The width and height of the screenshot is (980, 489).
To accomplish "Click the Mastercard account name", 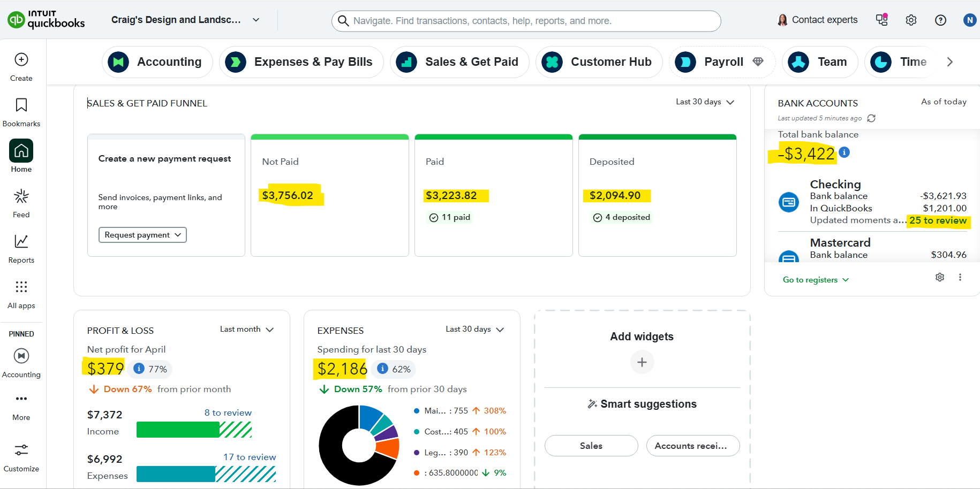I will [840, 242].
